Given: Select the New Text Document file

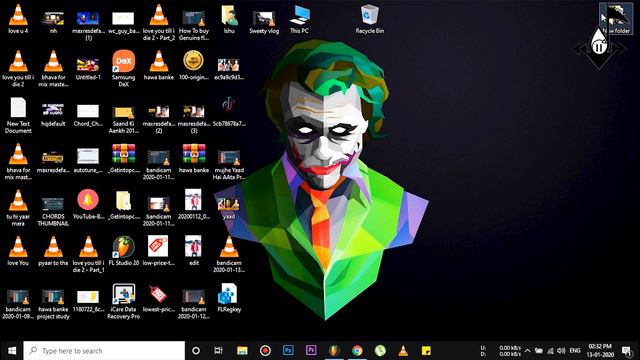Looking at the screenshot, I should click(x=18, y=107).
